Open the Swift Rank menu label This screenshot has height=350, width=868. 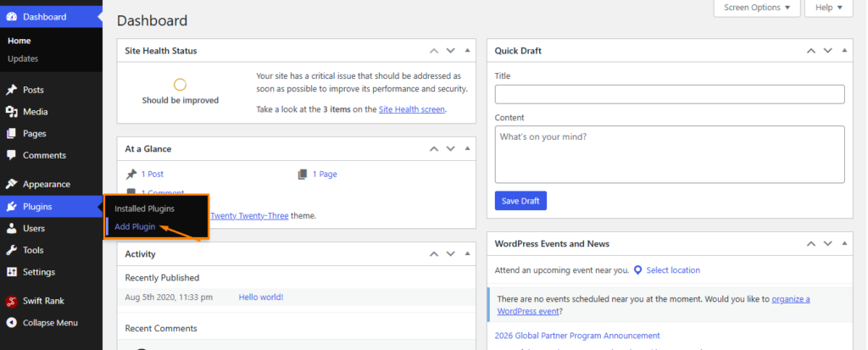tap(43, 301)
